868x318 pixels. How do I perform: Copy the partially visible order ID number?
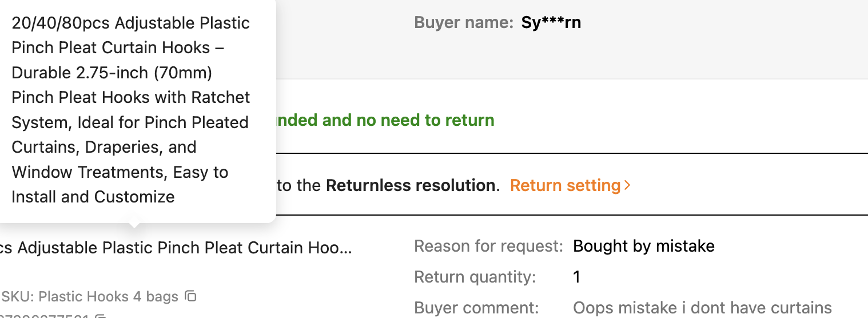coord(101,316)
